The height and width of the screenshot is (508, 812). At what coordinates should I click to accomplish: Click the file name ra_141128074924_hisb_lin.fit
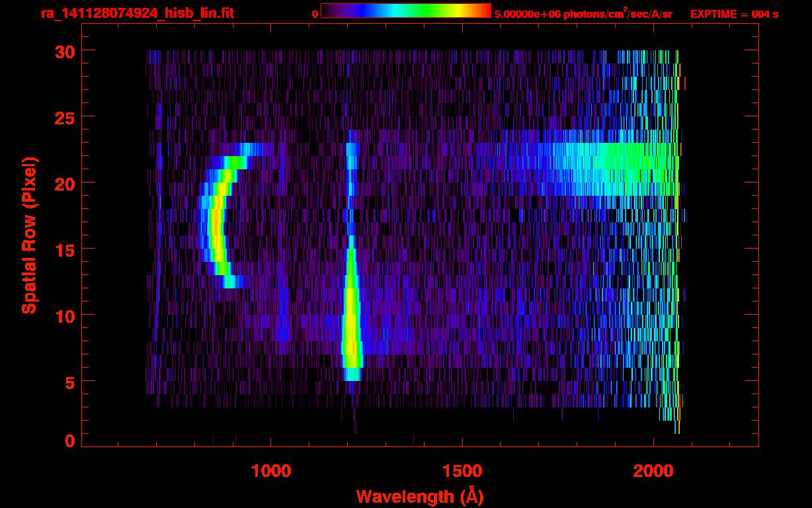click(137, 13)
